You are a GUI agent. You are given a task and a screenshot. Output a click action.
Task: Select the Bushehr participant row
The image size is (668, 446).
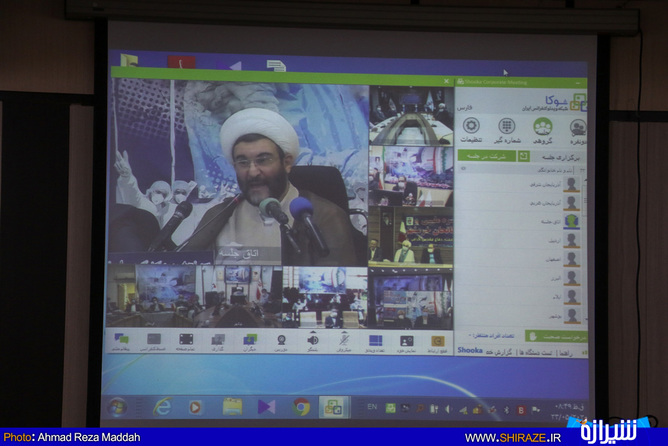pos(520,315)
